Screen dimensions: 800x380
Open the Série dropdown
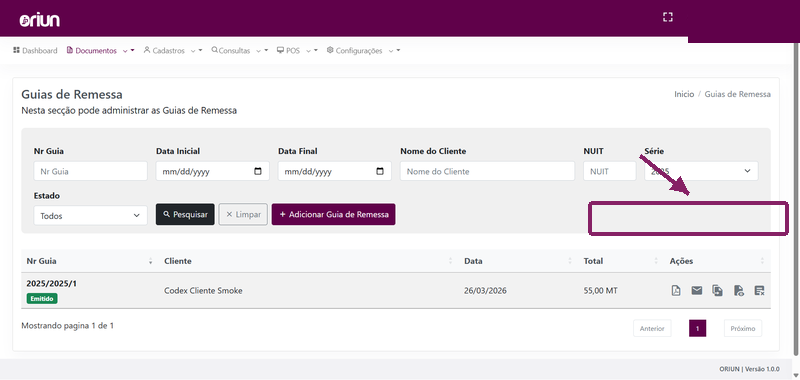pyautogui.click(x=701, y=171)
